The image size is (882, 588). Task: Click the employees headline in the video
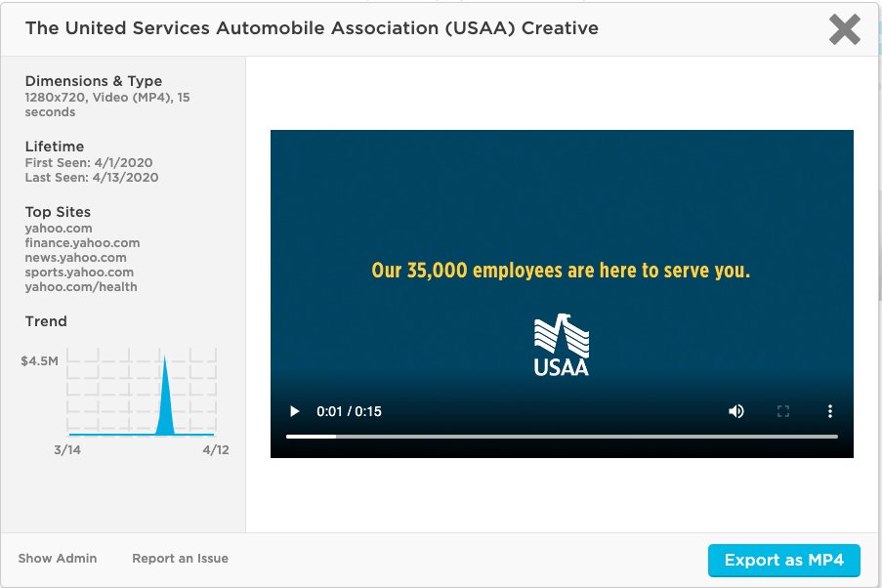[x=559, y=270]
